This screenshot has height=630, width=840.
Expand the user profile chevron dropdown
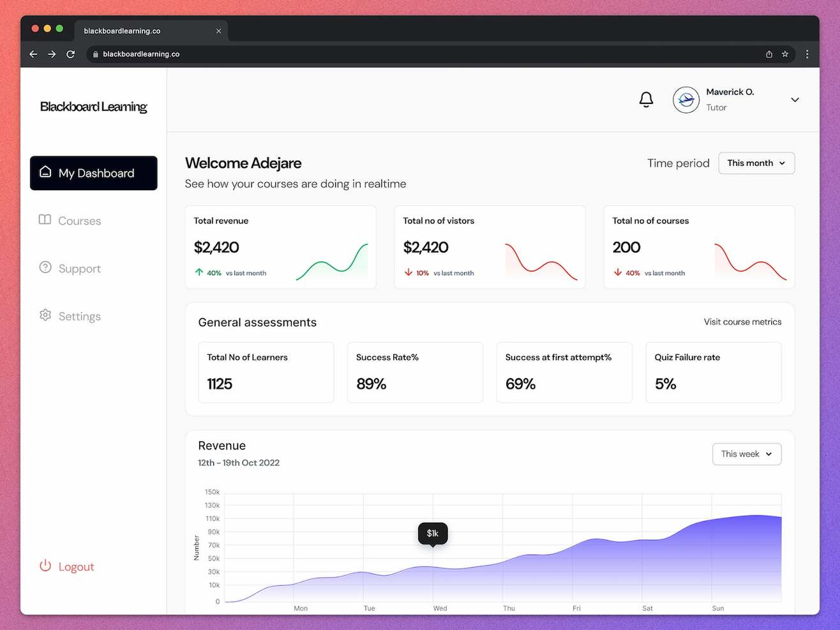click(x=795, y=100)
